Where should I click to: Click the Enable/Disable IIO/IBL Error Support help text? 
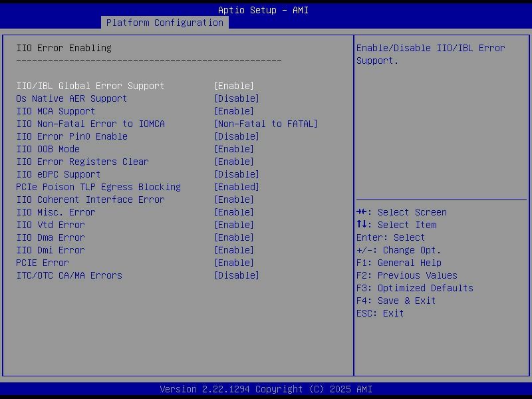(x=430, y=55)
